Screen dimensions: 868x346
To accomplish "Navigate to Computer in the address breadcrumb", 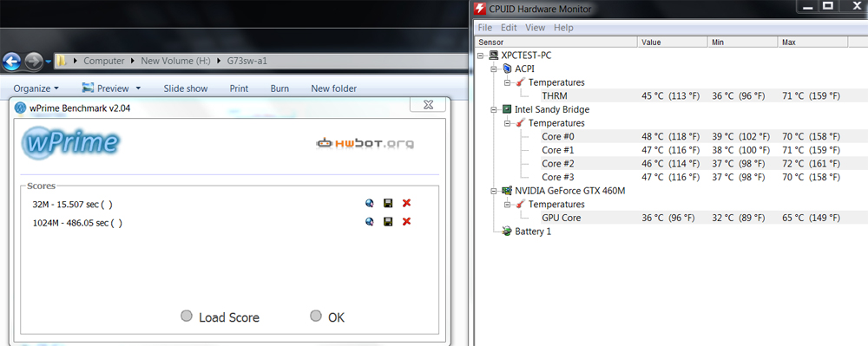I will pyautogui.click(x=103, y=61).
